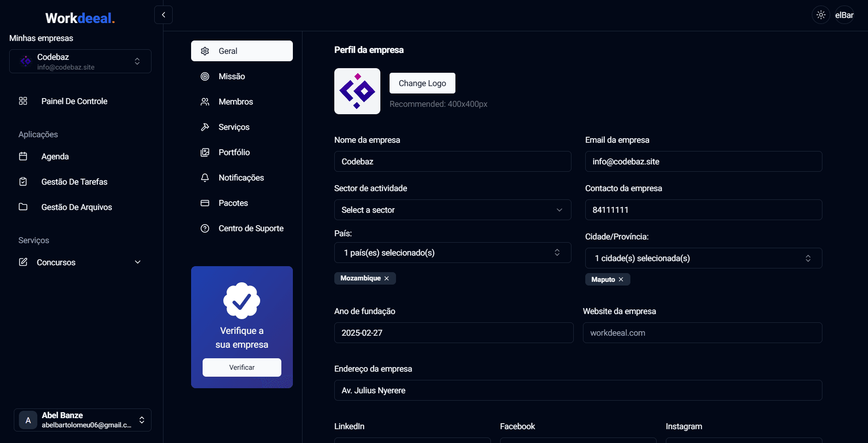The height and width of the screenshot is (443, 868).
Task: Click the Perfil da empresa heading
Action: click(369, 50)
